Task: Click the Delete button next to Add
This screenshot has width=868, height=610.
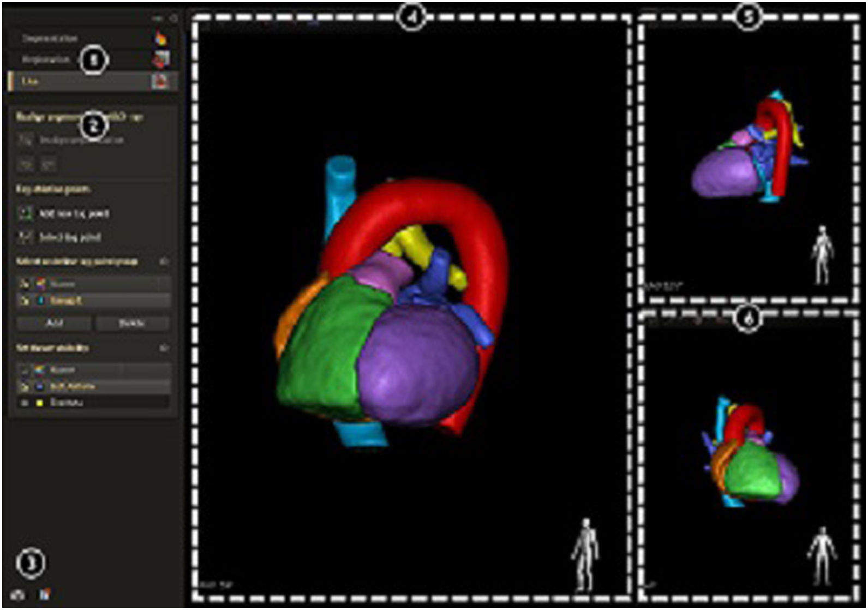Action: (131, 323)
